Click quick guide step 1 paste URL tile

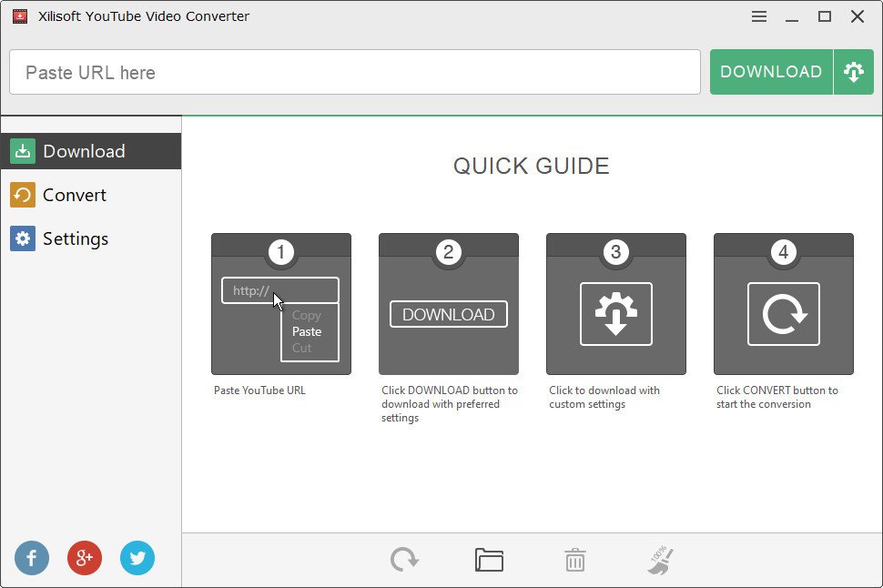(x=280, y=304)
